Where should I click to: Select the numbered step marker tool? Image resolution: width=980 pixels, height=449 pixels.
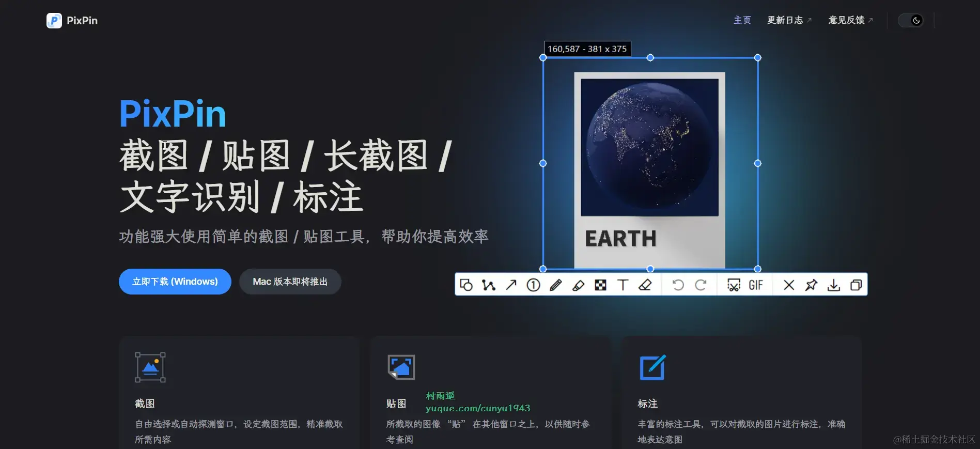pyautogui.click(x=533, y=285)
